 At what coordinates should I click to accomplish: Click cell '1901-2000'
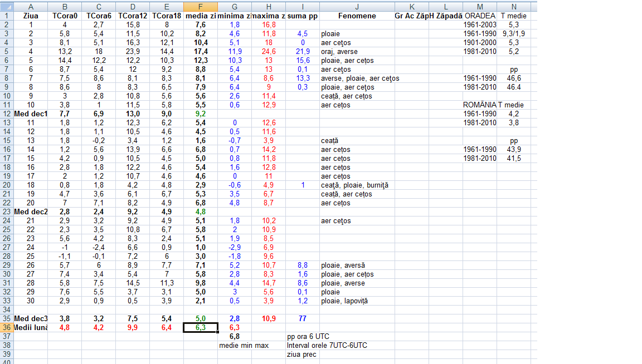[480, 42]
